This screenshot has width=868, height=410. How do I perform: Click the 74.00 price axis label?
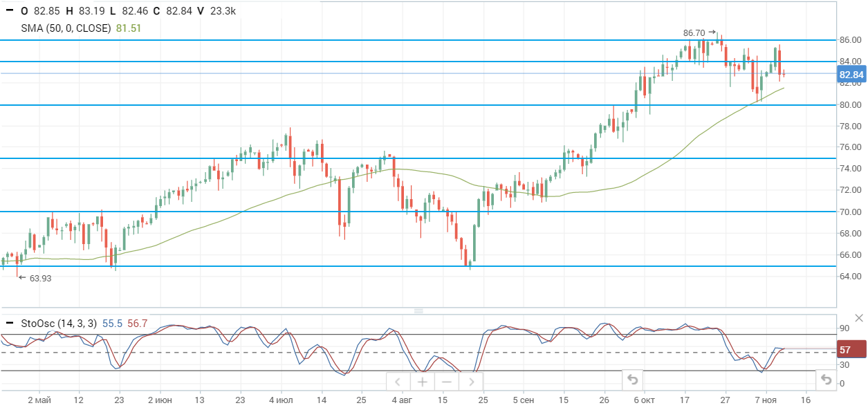(x=849, y=169)
